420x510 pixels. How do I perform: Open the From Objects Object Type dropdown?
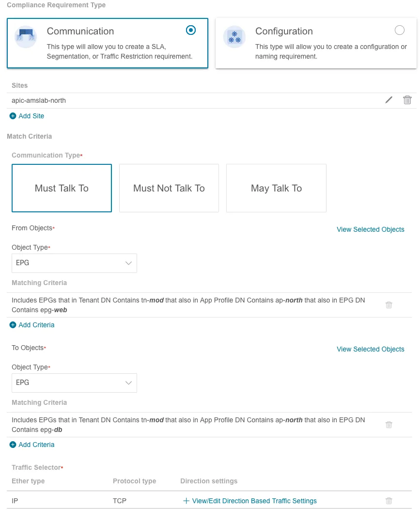(74, 263)
